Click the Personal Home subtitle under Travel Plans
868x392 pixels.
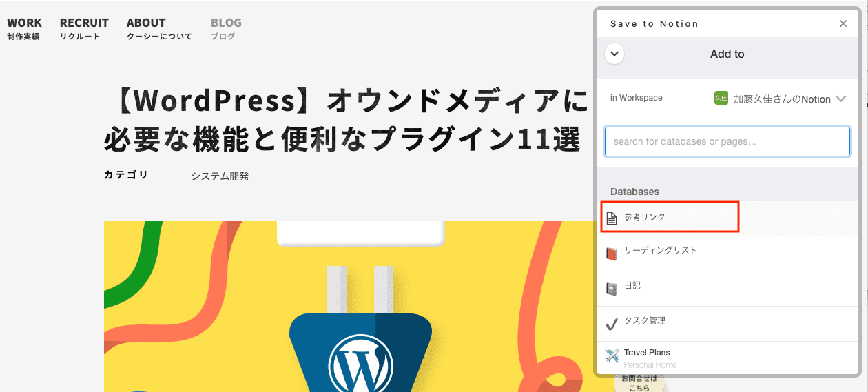point(650,365)
